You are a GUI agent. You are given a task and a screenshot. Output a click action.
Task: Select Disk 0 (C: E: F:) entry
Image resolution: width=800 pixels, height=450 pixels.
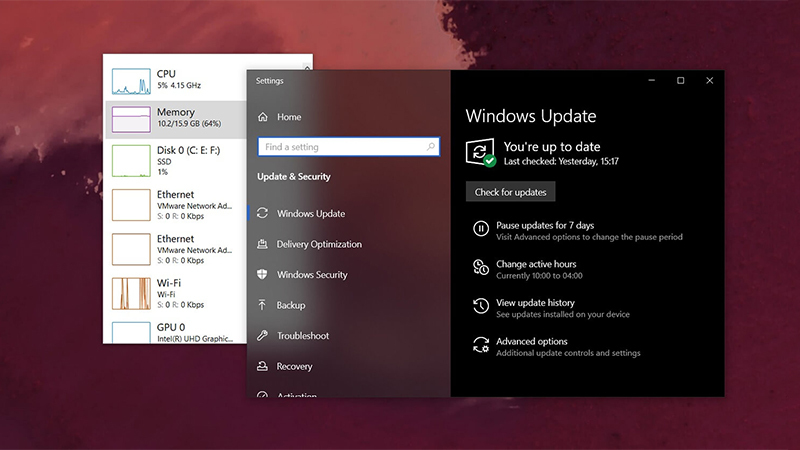tap(176, 161)
